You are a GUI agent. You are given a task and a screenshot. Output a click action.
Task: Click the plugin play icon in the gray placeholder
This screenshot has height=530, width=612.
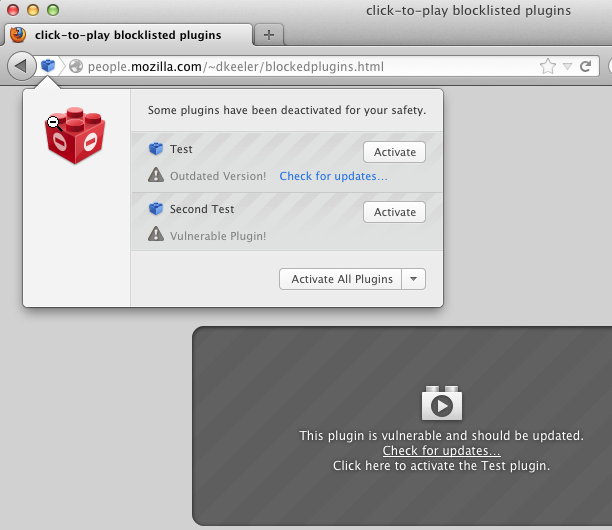[x=442, y=405]
